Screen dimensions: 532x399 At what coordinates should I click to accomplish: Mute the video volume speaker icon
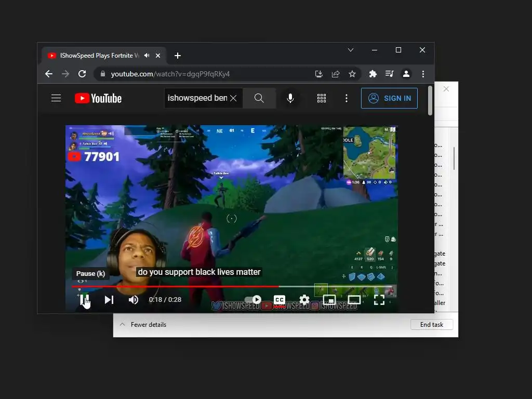click(x=134, y=300)
